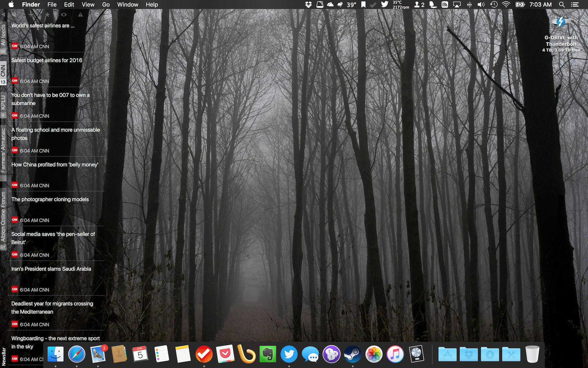Image resolution: width=588 pixels, height=368 pixels.
Task: Toggle Bluetooth from the menu bar icon
Action: point(469,5)
